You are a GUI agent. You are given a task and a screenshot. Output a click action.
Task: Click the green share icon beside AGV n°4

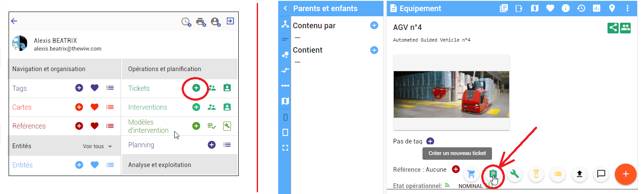click(613, 28)
